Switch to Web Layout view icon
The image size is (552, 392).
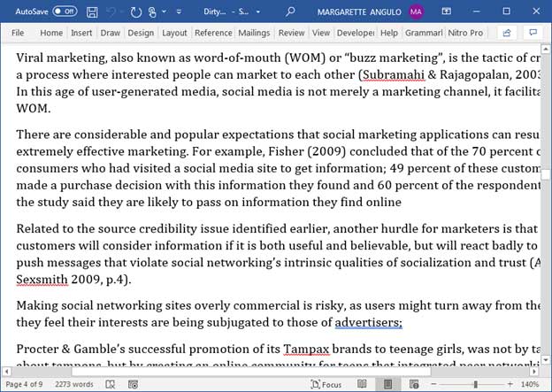pos(414,384)
